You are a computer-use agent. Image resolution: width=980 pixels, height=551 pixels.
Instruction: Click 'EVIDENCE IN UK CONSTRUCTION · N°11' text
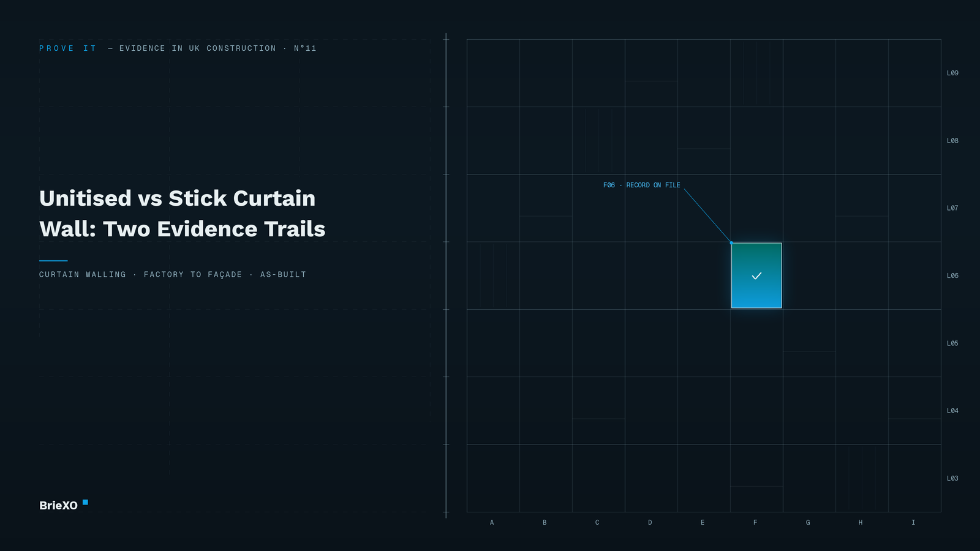(218, 48)
